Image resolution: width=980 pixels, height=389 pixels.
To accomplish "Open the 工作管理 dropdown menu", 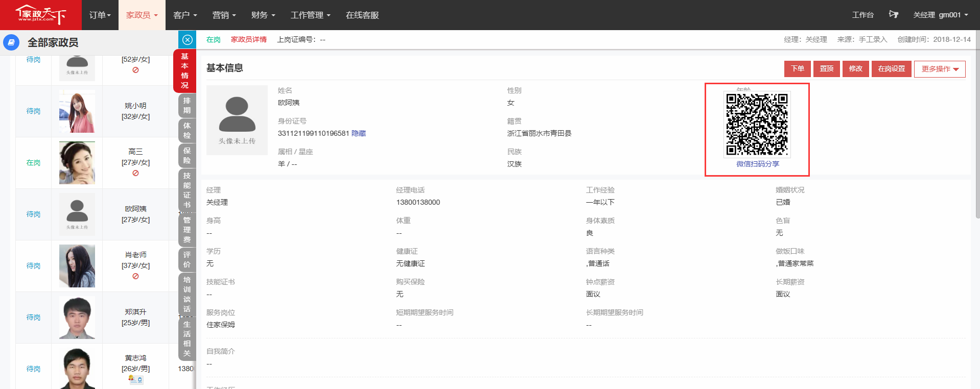I will tap(310, 15).
